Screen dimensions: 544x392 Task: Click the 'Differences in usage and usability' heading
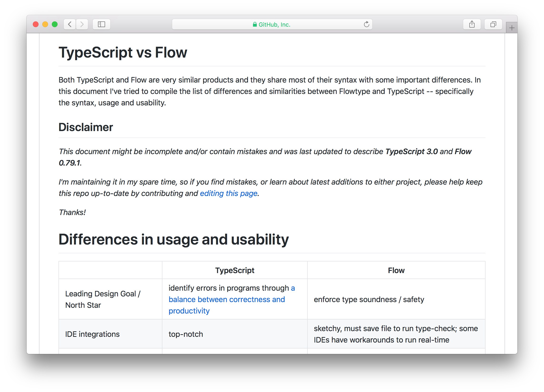tap(174, 240)
